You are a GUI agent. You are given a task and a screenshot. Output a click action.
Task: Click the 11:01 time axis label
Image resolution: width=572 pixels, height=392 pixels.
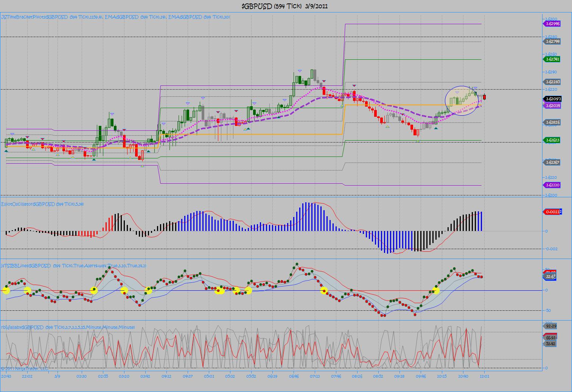(x=484, y=376)
